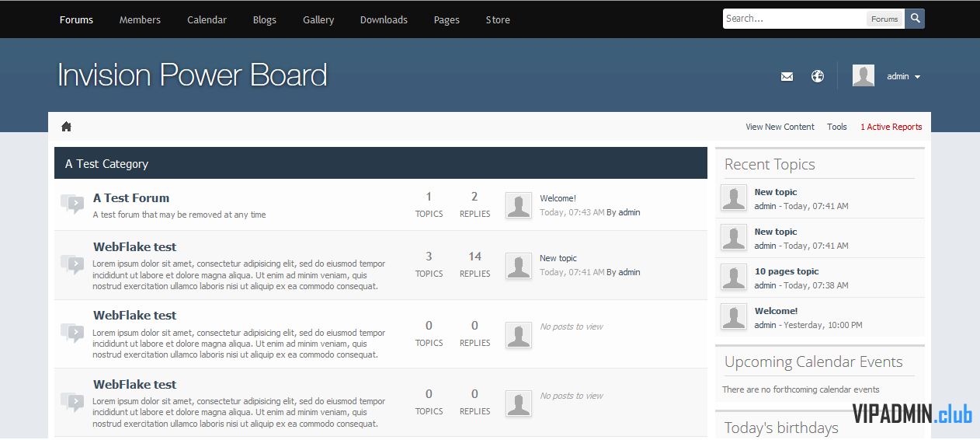Open the Downloads tab
Viewport: 980px width, 440px height.
[384, 19]
